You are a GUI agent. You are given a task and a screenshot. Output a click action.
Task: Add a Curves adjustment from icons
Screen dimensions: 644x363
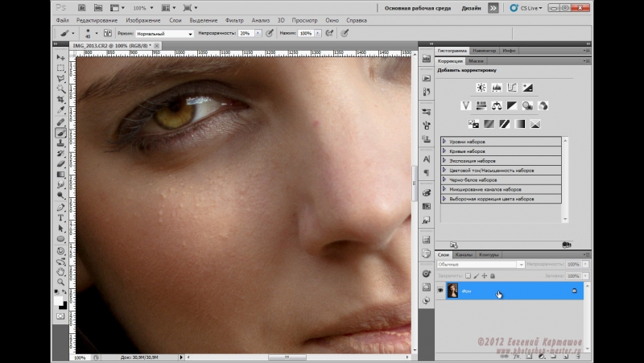coord(510,87)
